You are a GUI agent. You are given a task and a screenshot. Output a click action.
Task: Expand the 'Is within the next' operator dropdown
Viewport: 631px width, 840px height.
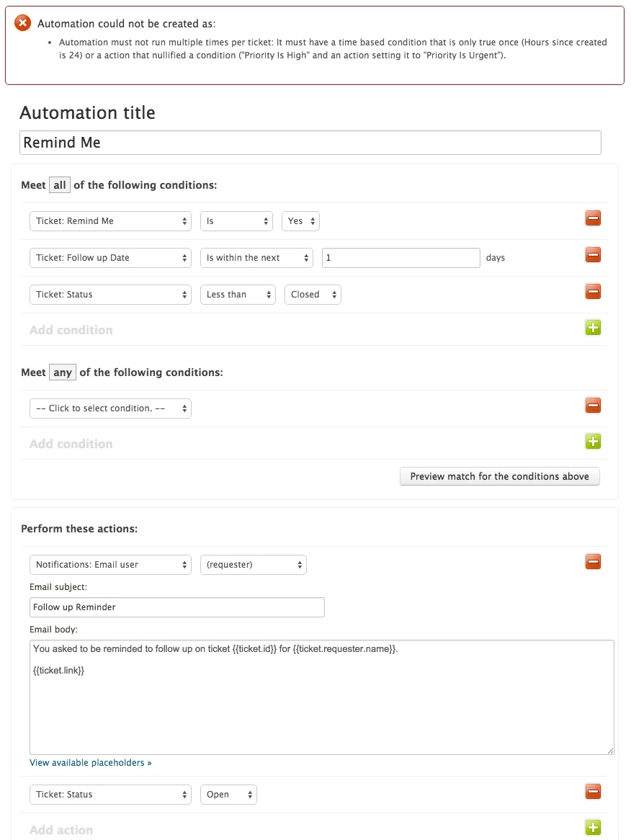coord(256,258)
